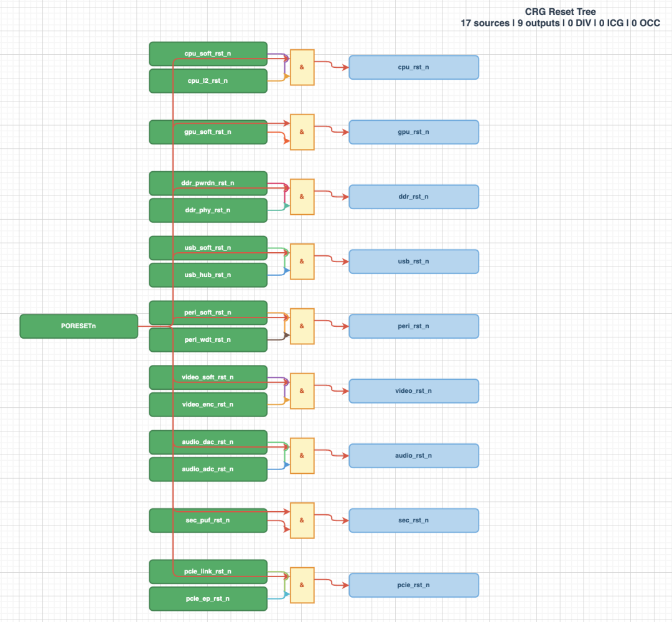This screenshot has height=622, width=672.
Task: Click the AND gate driving gpu_rst_n
Action: (302, 132)
